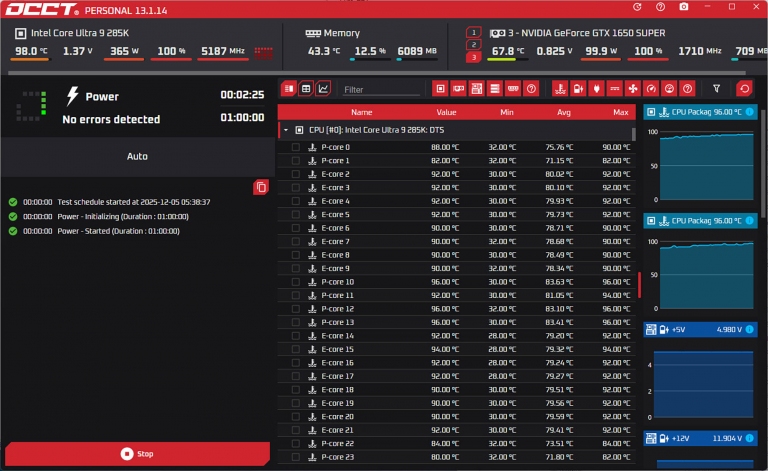Check the P-core 22 checkbox
Viewport: 768px width, 471px height.
coord(295,443)
